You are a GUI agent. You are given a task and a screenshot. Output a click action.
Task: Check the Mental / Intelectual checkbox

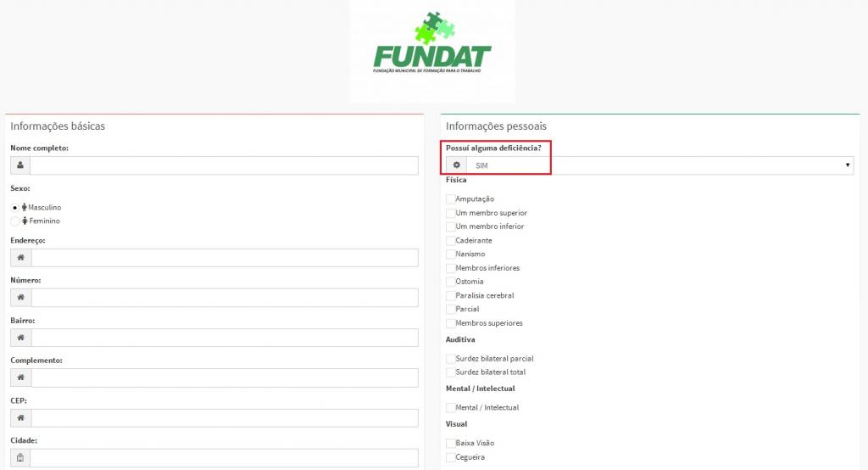pos(450,408)
